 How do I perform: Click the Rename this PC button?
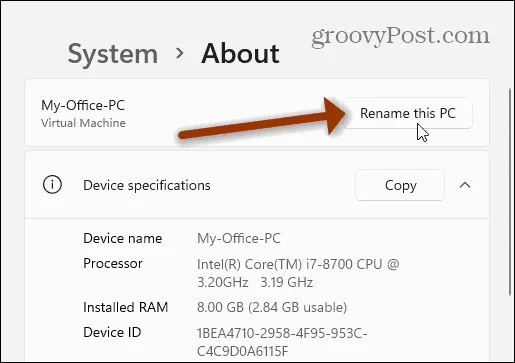pyautogui.click(x=408, y=113)
